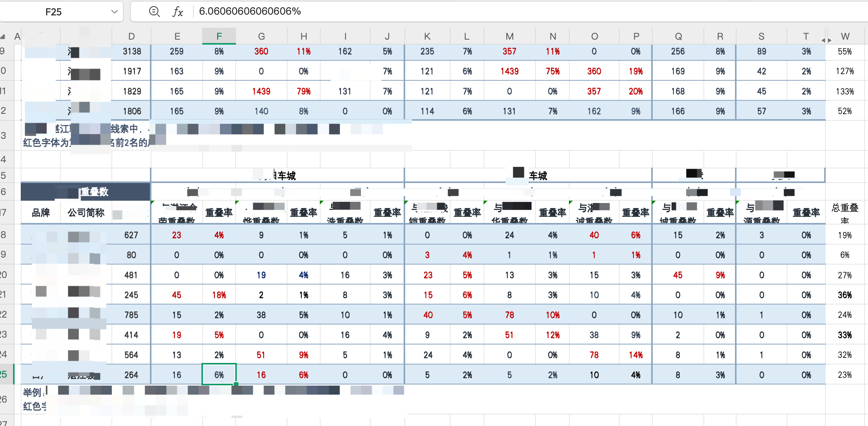Open the Name Box dropdown arrow
The height and width of the screenshot is (426, 868).
[x=114, y=12]
